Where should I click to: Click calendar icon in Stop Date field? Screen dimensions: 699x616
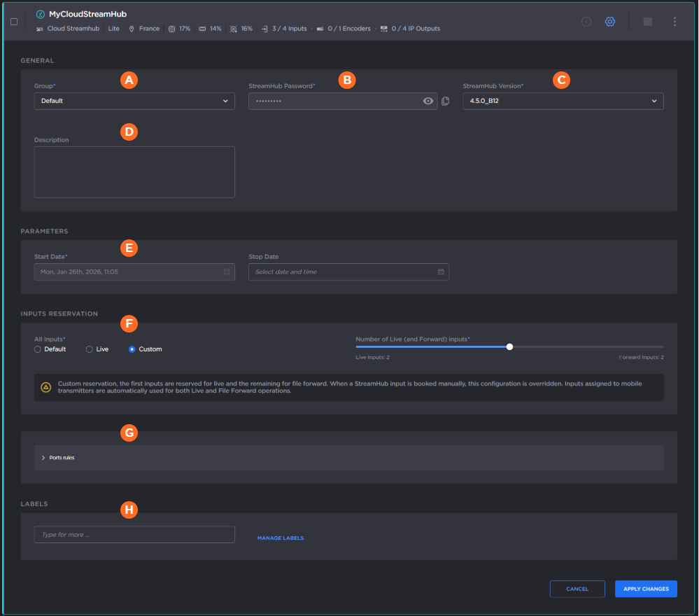tap(441, 272)
